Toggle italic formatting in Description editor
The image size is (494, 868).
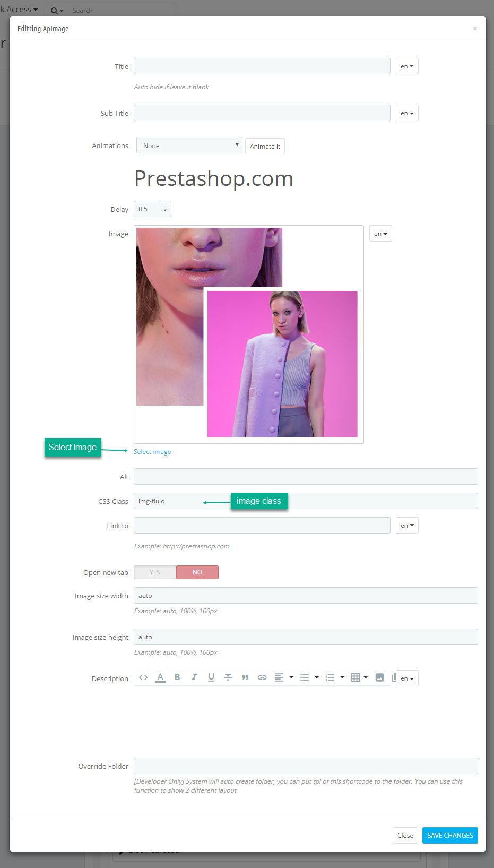click(x=194, y=677)
